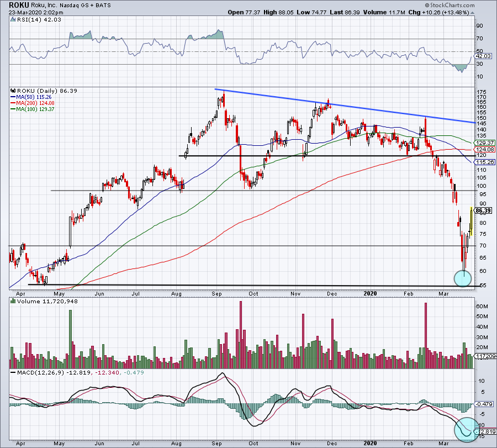This screenshot has height=448, width=497.
Task: Click the Volume 11.7M header value
Action: [384, 12]
